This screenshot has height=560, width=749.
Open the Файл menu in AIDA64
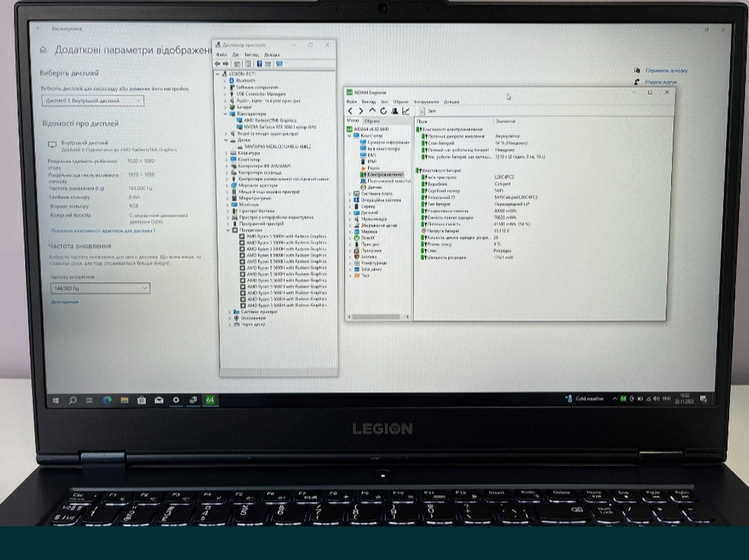pos(350,101)
